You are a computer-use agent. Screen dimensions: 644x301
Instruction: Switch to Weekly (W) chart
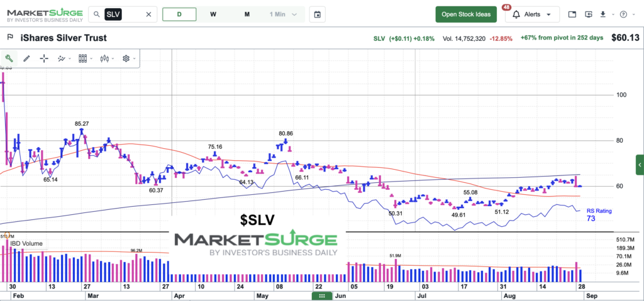tap(213, 14)
